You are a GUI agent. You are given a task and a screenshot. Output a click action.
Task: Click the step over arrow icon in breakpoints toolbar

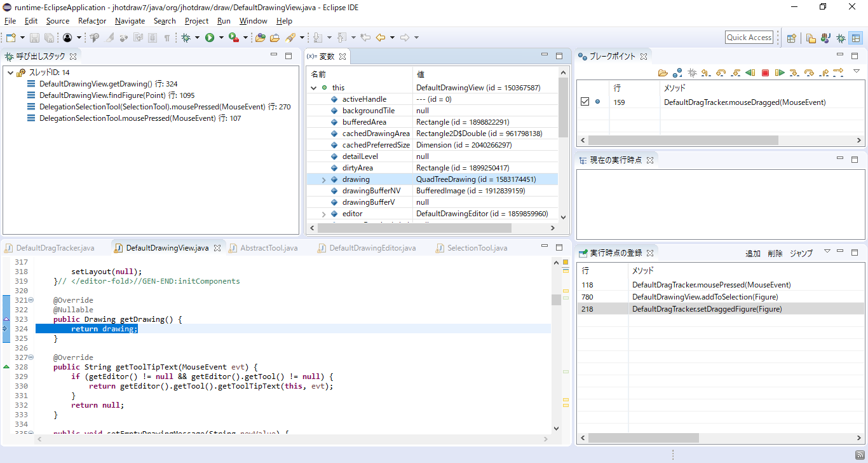[809, 73]
